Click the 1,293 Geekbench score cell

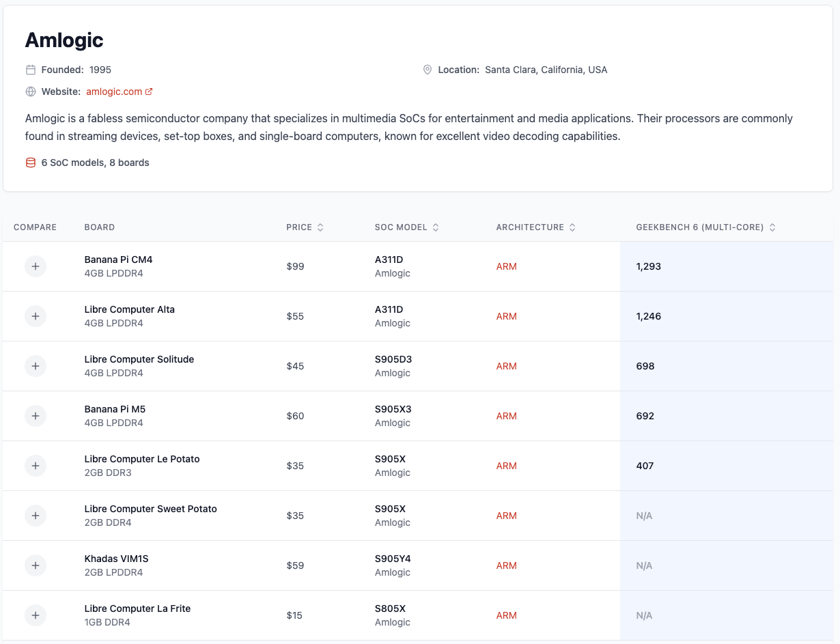648,266
